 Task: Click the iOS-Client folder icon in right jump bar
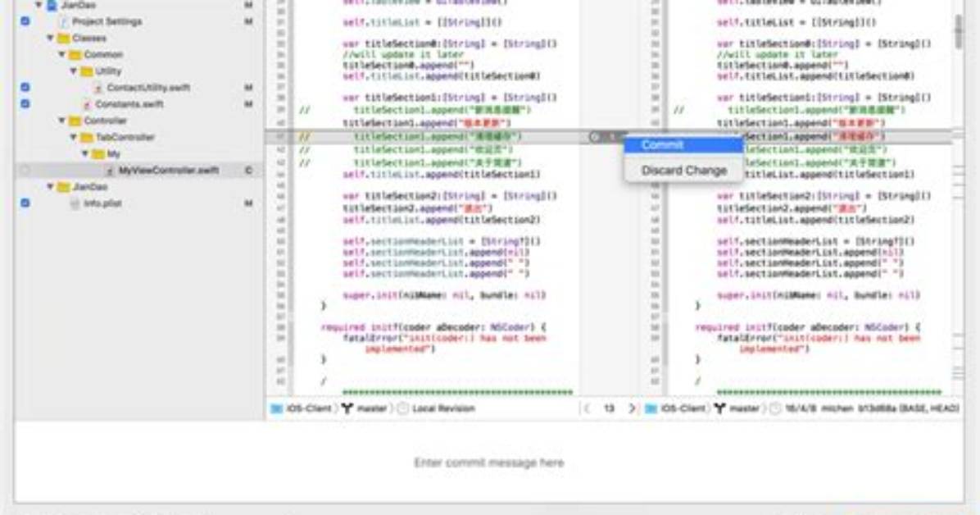(x=651, y=408)
